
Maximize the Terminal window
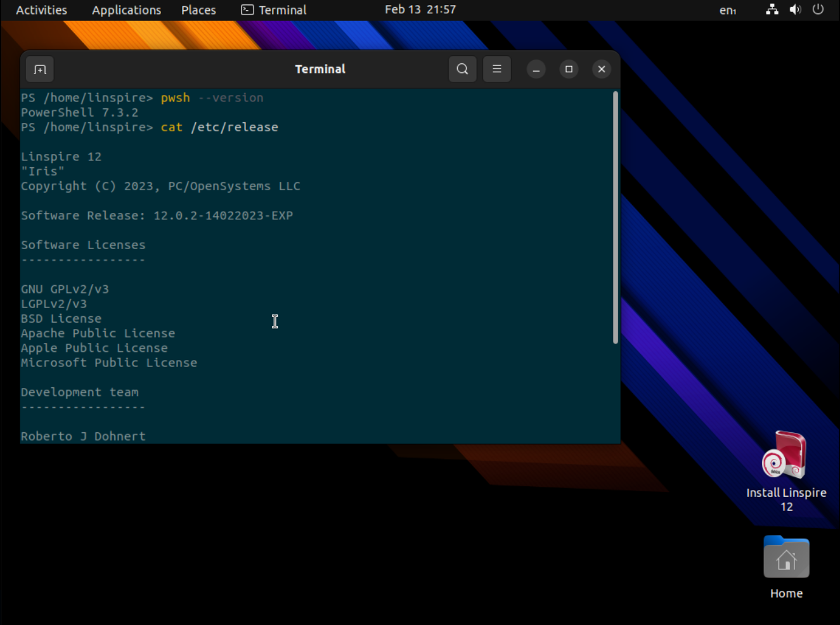tap(569, 69)
